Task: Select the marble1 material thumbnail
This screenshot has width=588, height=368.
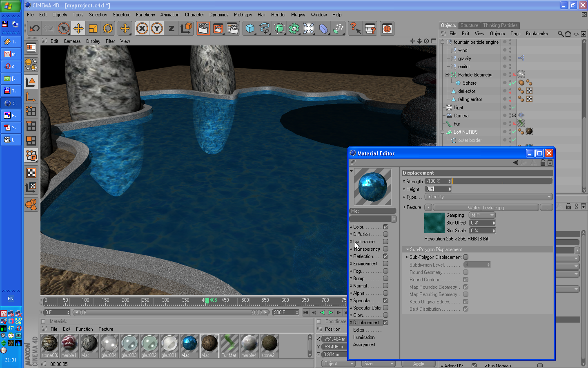Action: click(69, 343)
